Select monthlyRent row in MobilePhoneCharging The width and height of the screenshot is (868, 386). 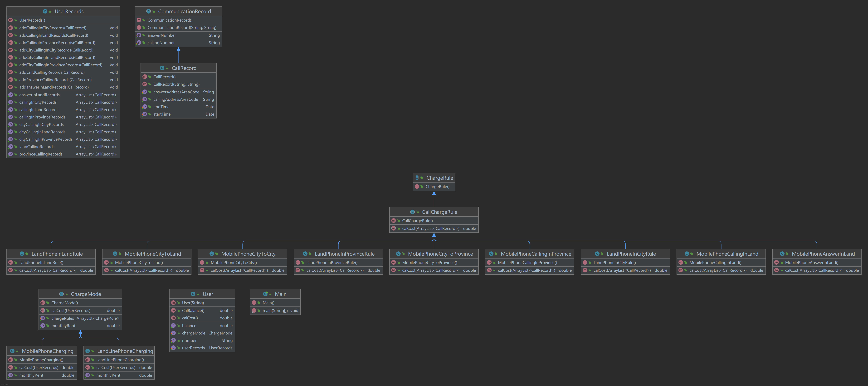(31, 375)
